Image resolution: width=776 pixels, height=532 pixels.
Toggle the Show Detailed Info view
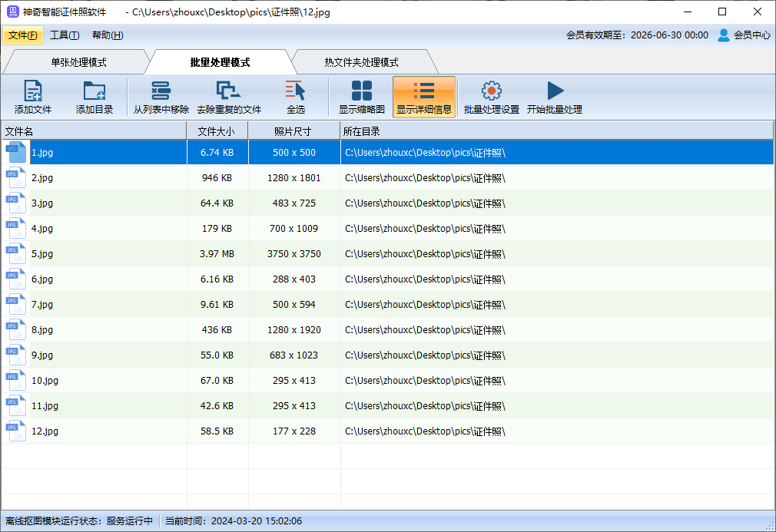point(423,91)
